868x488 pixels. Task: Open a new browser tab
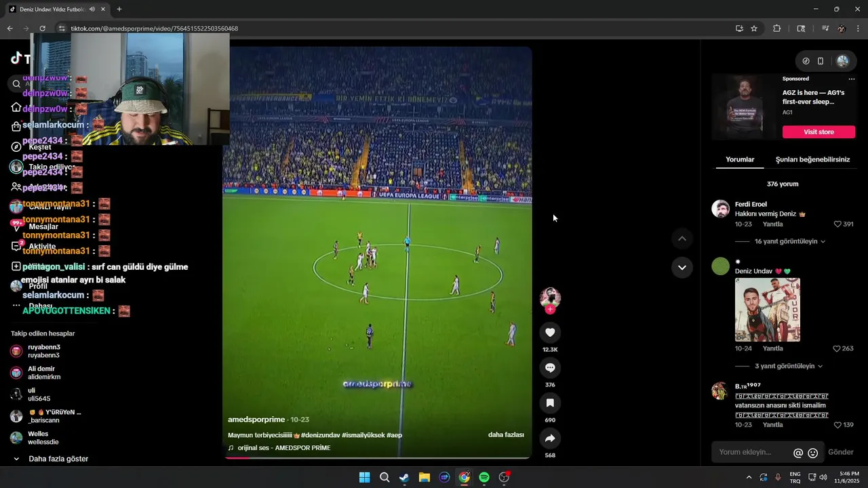[x=119, y=9]
